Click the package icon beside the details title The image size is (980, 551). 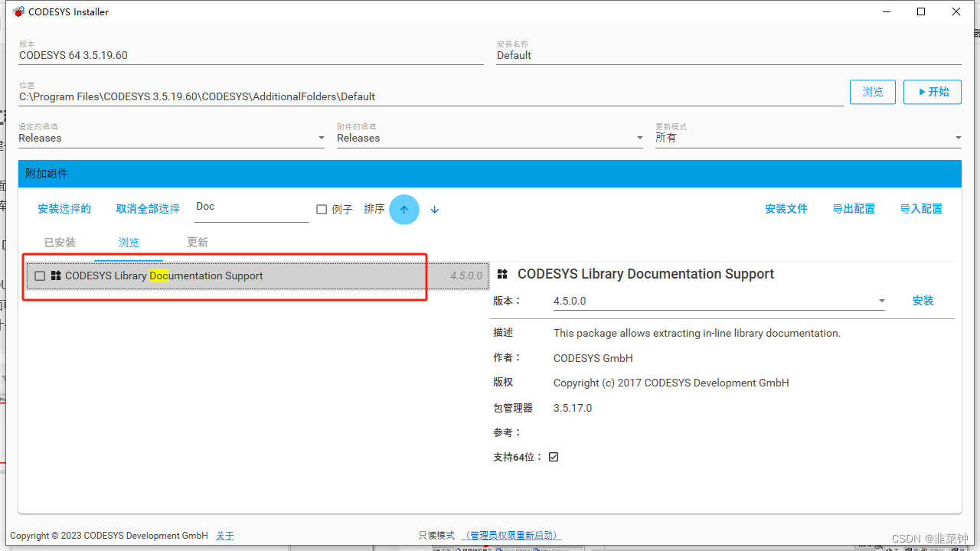pos(502,274)
